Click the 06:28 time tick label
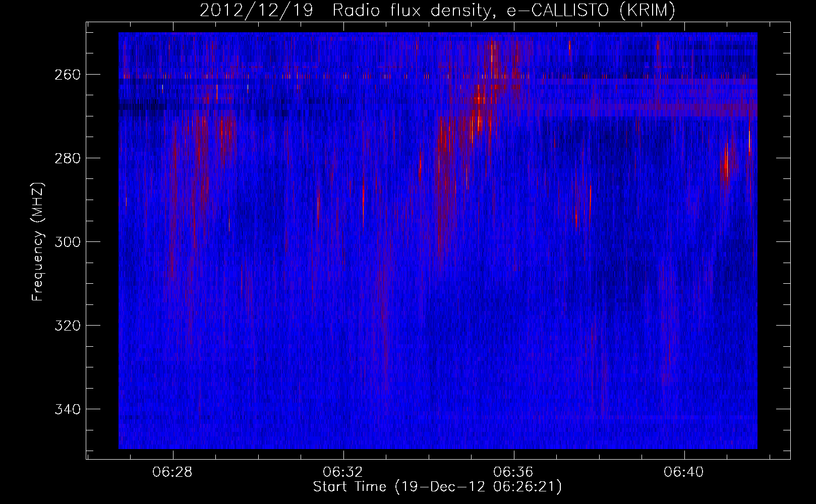 tap(172, 472)
